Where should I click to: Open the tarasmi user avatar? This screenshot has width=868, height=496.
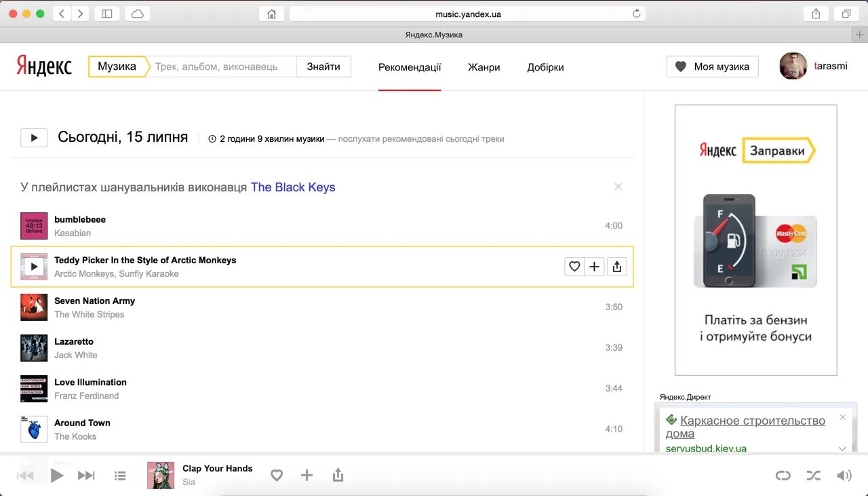(793, 66)
